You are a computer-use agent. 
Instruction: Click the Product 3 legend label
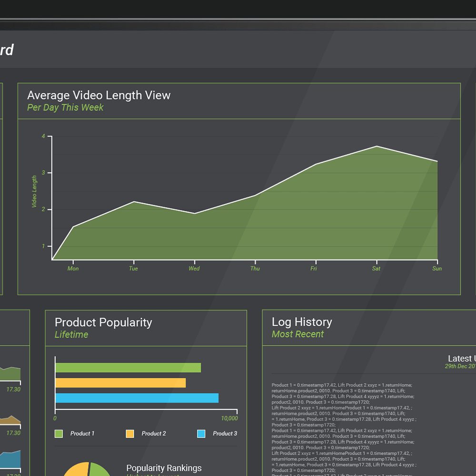[x=225, y=434]
